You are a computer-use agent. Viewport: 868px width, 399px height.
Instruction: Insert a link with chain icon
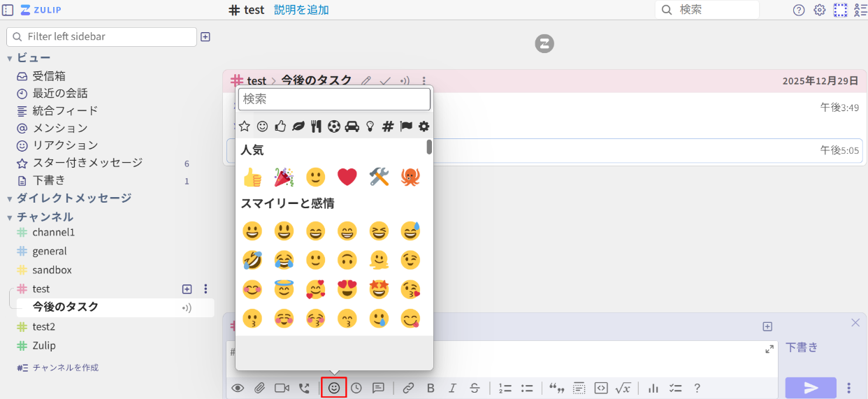[408, 388]
